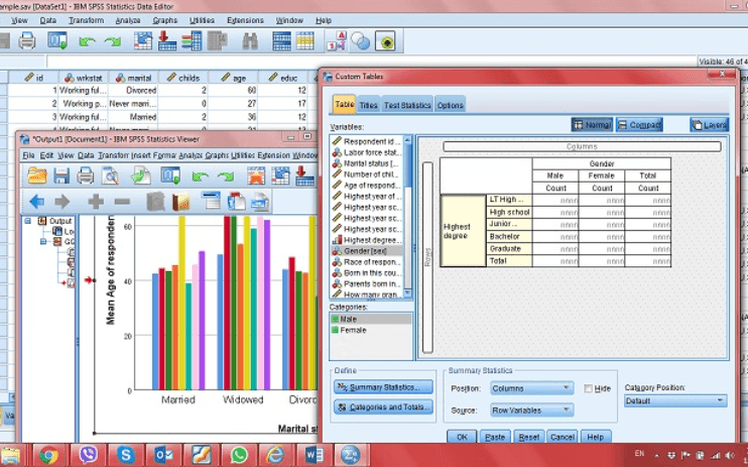Click the Go to data star icon in Viewer

[x=256, y=176]
